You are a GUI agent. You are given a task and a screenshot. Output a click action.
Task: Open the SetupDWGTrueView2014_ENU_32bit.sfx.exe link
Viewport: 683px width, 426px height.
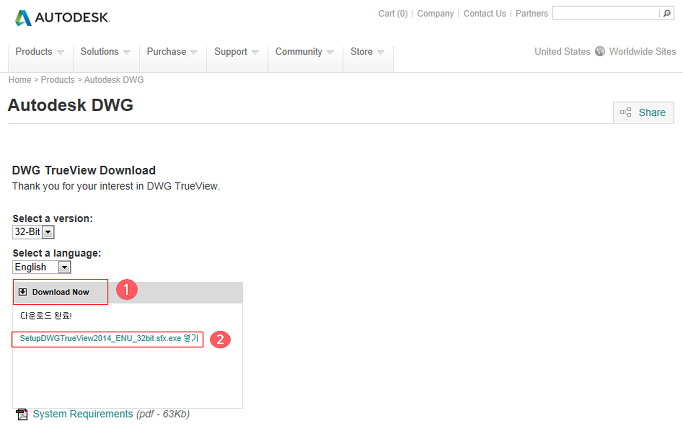pyautogui.click(x=109, y=338)
